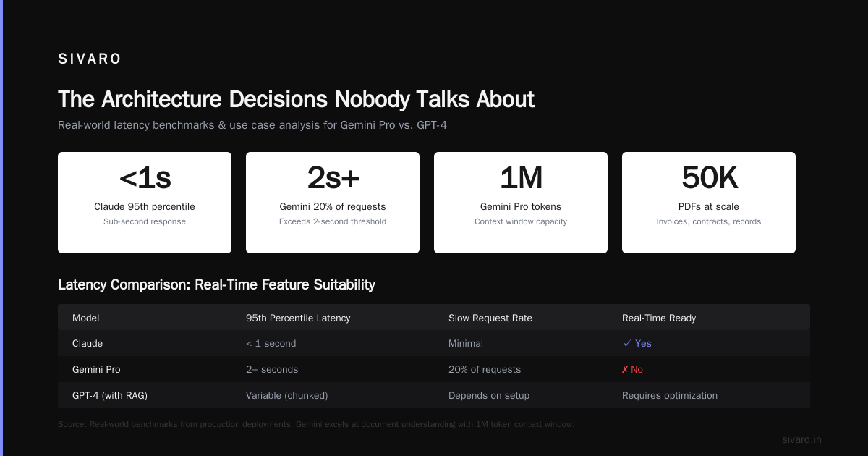868x456 pixels.
Task: Click the Latency Comparison section heading
Action: 216,284
